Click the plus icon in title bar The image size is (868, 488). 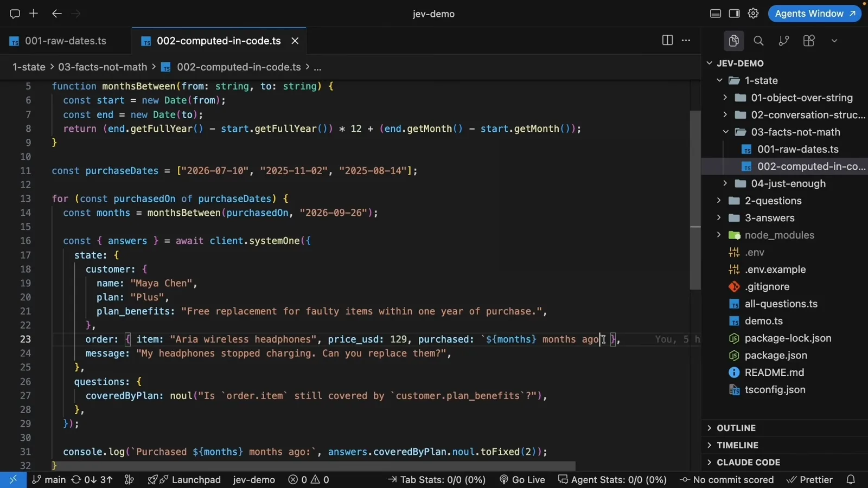[34, 14]
